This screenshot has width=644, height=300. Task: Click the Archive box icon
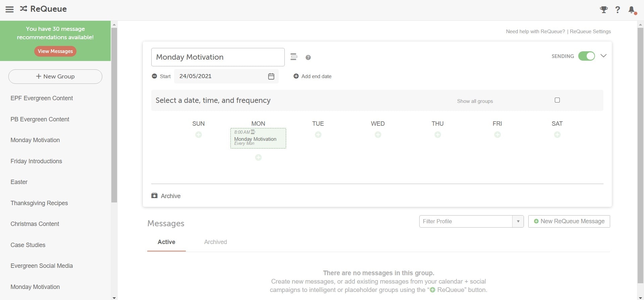click(x=154, y=196)
